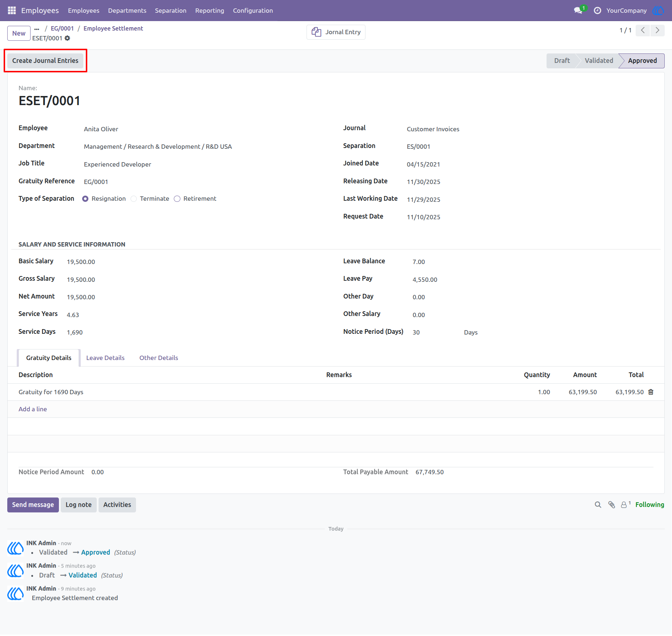Open the Configuration menu
The height and width of the screenshot is (636, 672).
253,11
